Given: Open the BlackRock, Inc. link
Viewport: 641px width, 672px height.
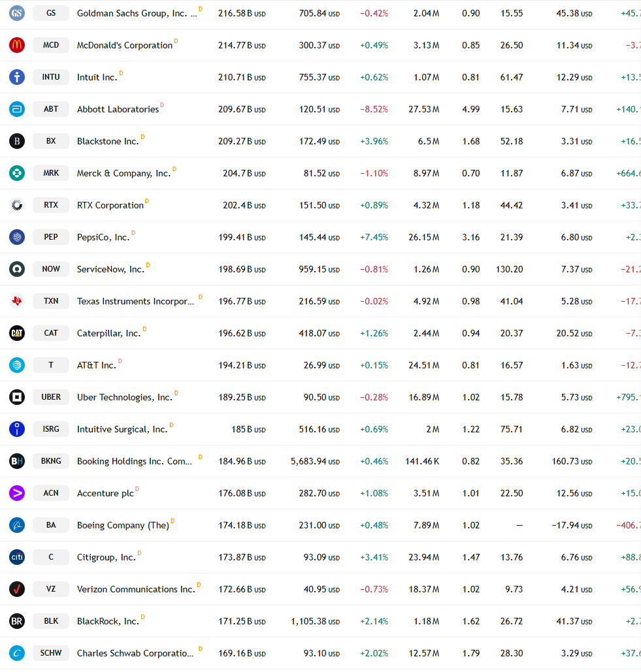Looking at the screenshot, I should [108, 622].
